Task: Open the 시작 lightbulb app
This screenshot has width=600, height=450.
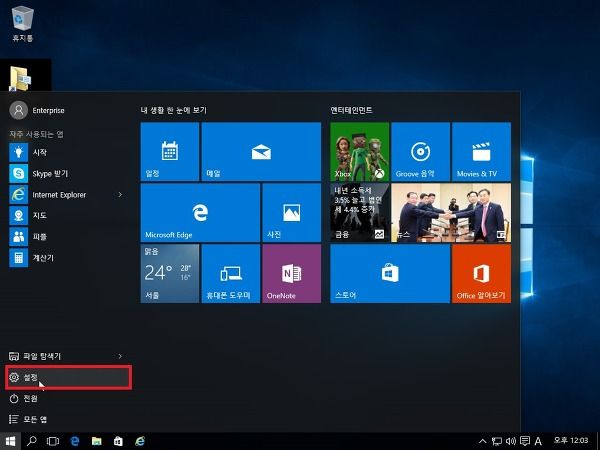Action: click(66, 152)
